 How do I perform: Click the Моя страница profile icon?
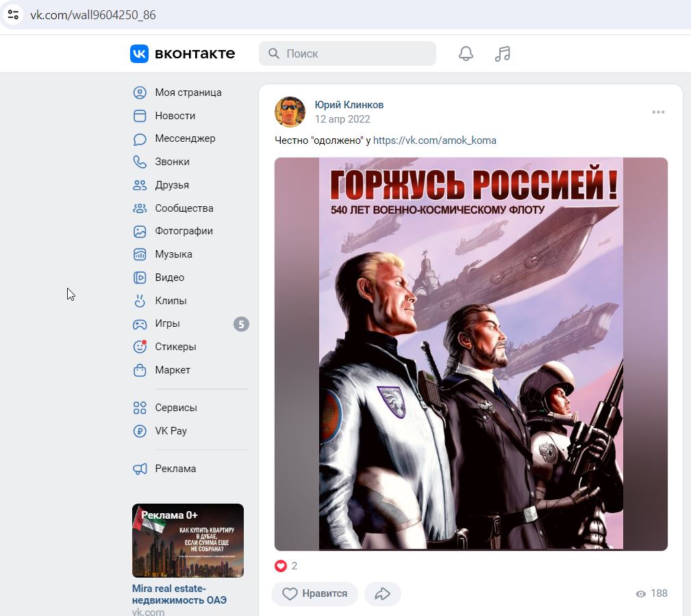[x=140, y=93]
